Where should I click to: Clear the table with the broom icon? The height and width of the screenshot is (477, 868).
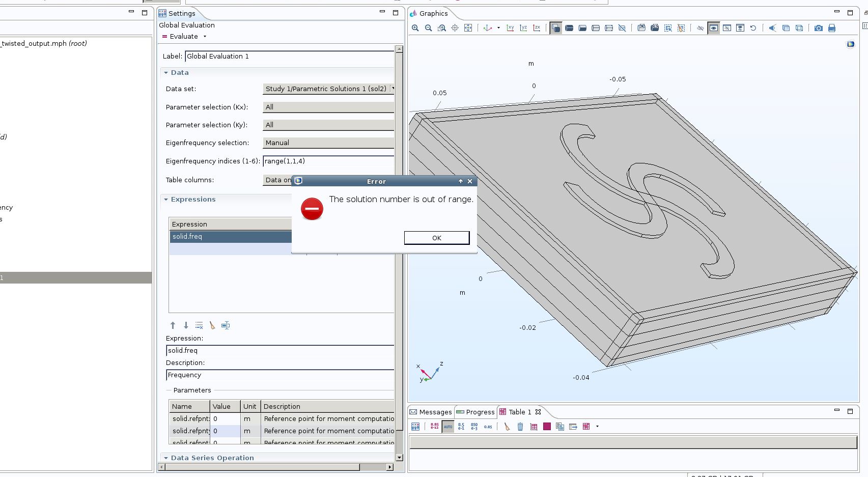(507, 427)
